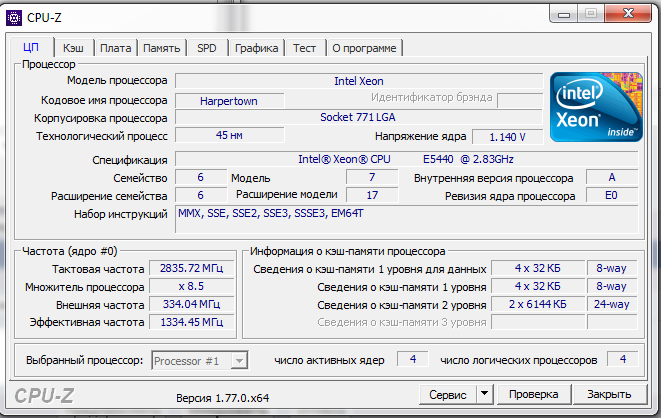Switch to the Кэш tab
Screen dimensions: 661x418
point(73,48)
